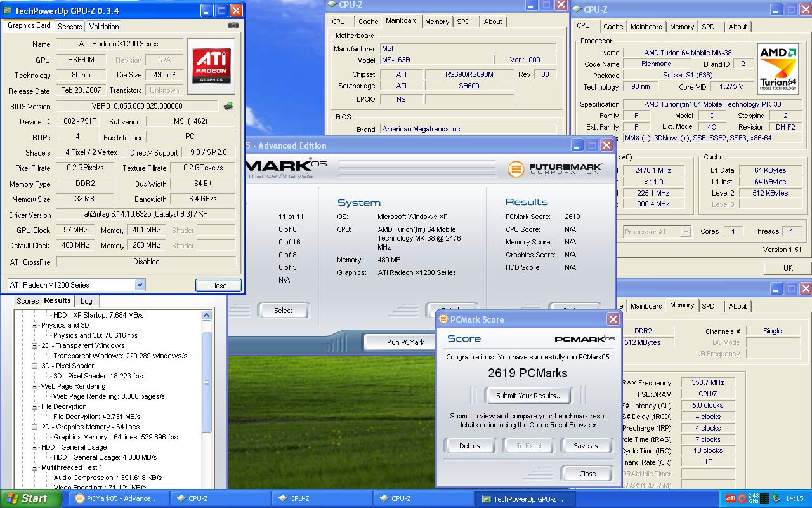Click the Code Name field Richmond
The height and width of the screenshot is (508, 812).
tap(656, 64)
